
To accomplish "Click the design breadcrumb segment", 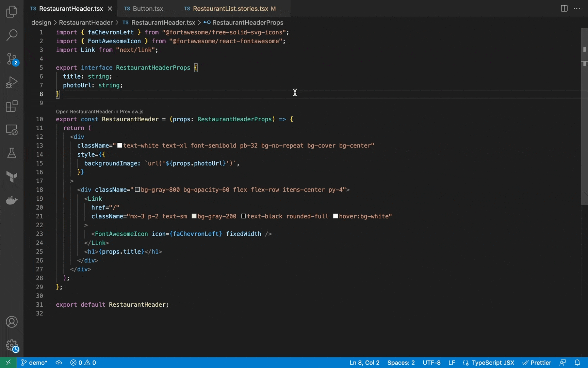I will (x=41, y=22).
